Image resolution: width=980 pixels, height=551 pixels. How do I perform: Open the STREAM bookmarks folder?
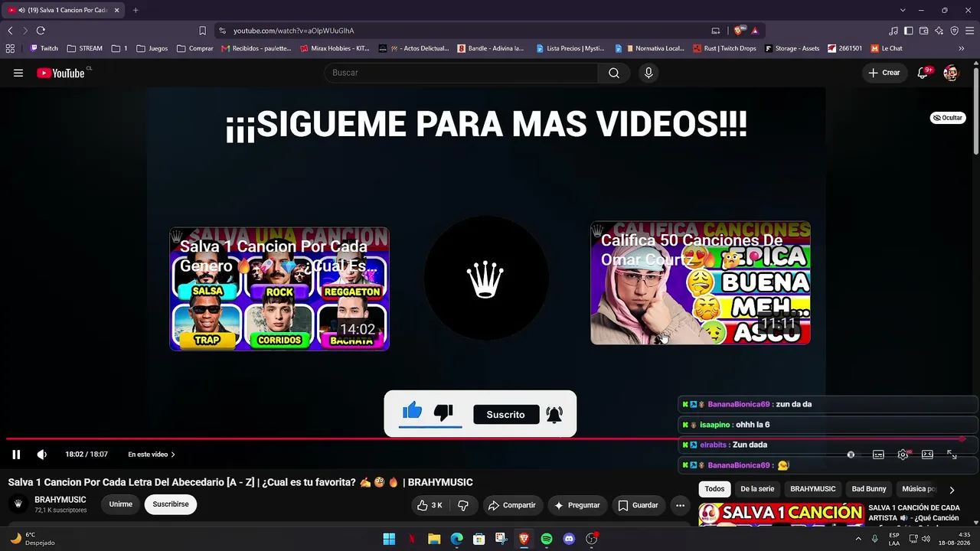pos(85,48)
